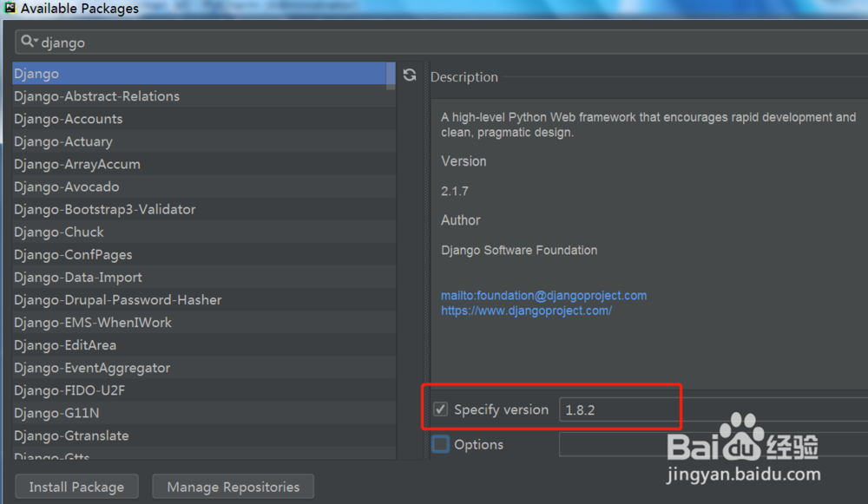Enable the Options checkbox
The height and width of the screenshot is (504, 868).
[441, 443]
